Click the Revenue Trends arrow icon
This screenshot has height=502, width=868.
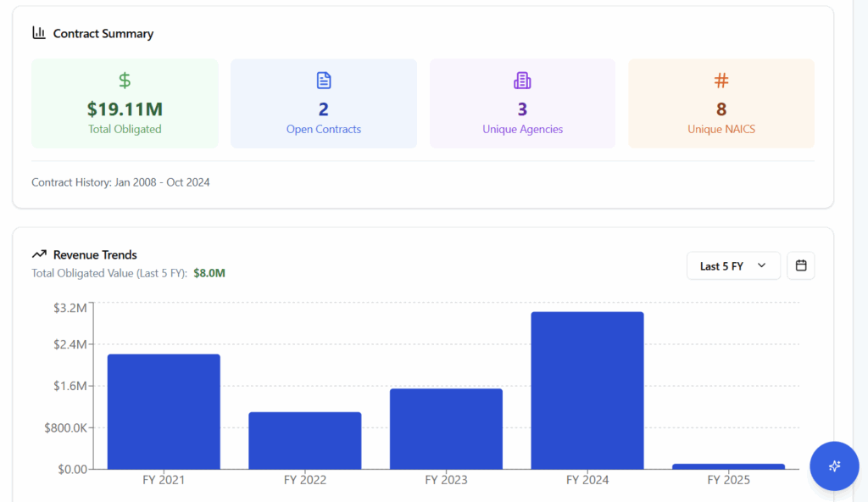click(x=39, y=254)
